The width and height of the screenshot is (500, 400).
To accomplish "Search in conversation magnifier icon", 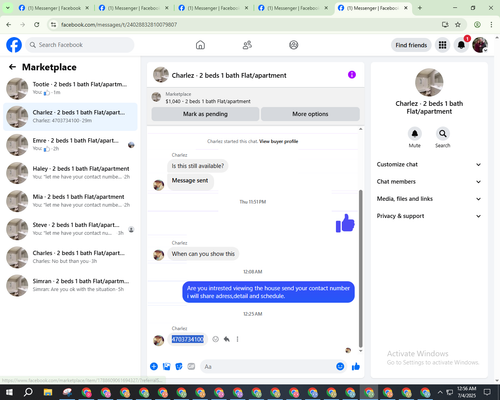I will tap(443, 134).
